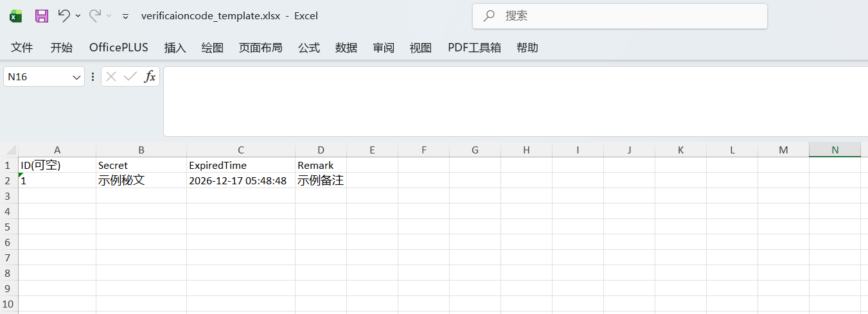
Task: Open the PDF工具箱 tab
Action: click(x=474, y=48)
